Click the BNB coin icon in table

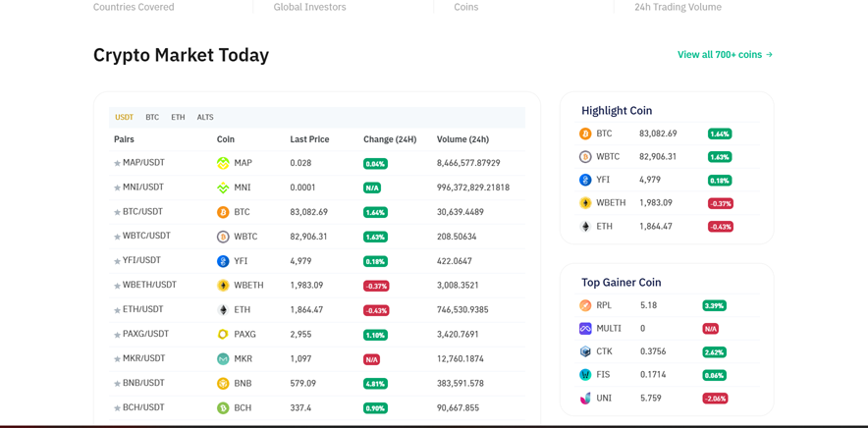pos(223,384)
